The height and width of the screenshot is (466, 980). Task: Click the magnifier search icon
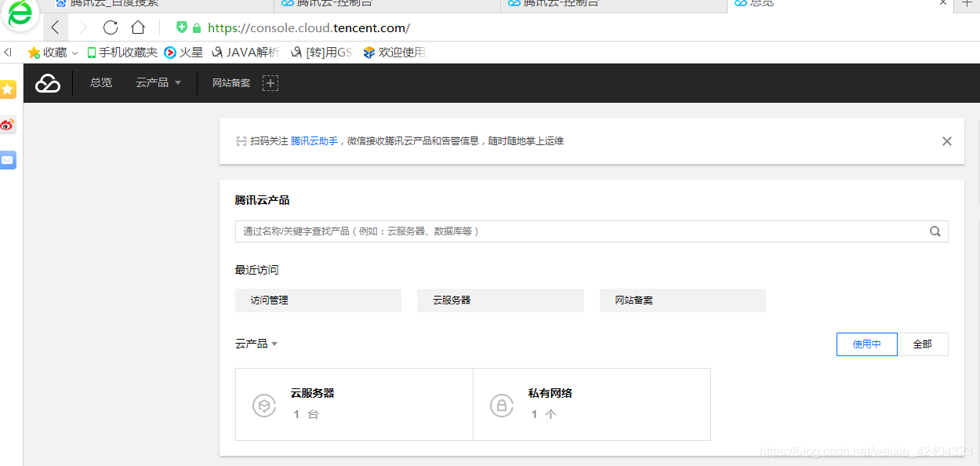[935, 231]
